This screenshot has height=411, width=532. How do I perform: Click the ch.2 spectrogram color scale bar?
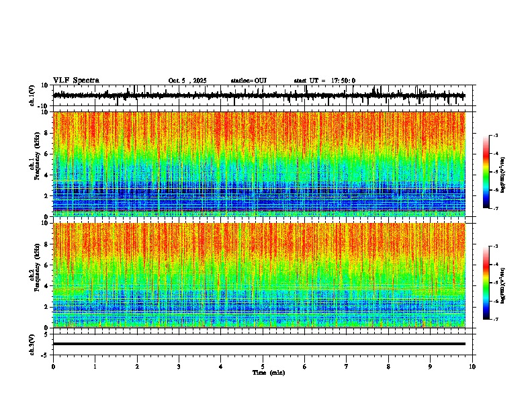(486, 283)
